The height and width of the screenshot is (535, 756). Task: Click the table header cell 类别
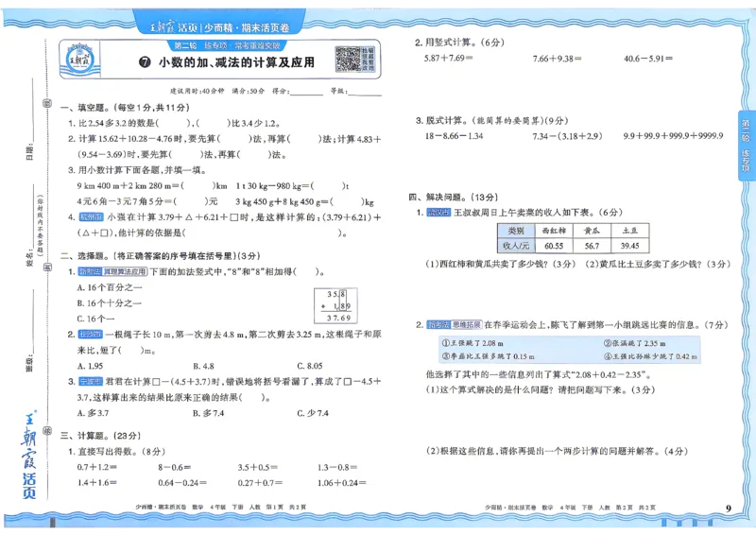516,231
